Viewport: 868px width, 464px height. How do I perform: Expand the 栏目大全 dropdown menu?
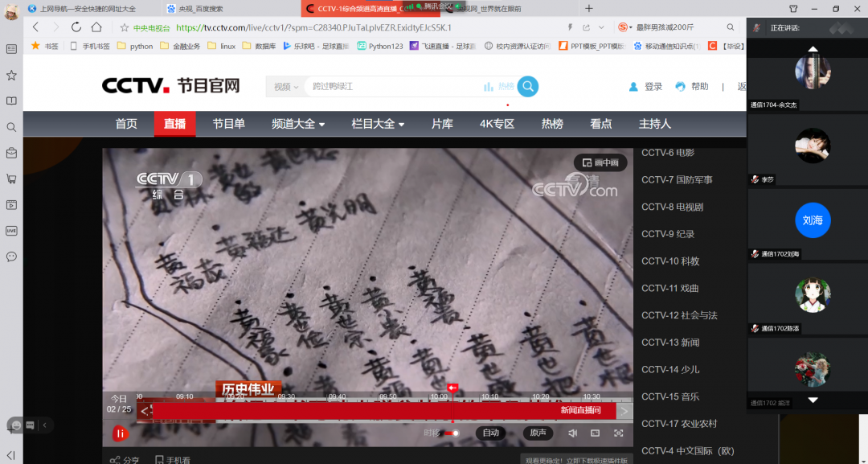(378, 124)
